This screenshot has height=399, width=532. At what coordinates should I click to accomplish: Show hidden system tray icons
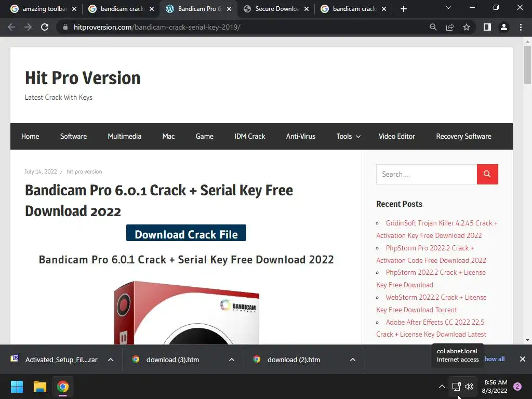[x=442, y=387]
